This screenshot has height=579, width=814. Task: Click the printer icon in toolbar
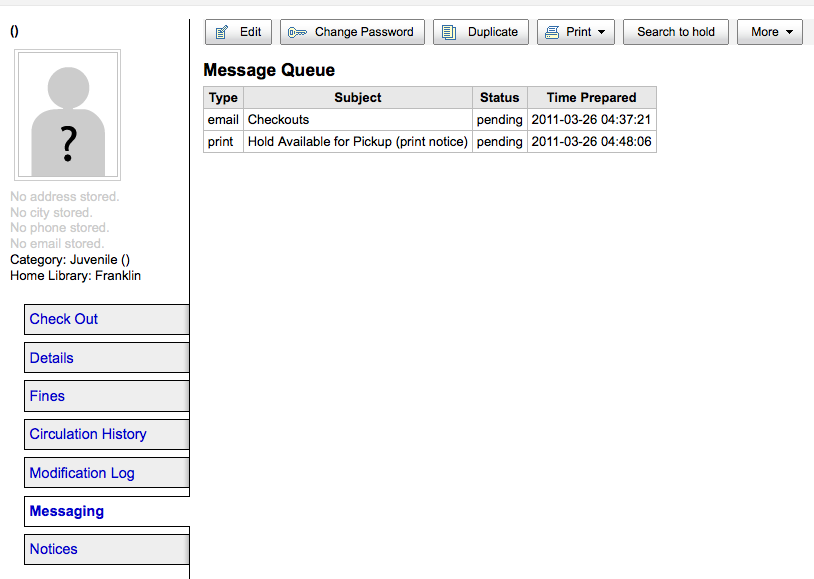pos(552,32)
